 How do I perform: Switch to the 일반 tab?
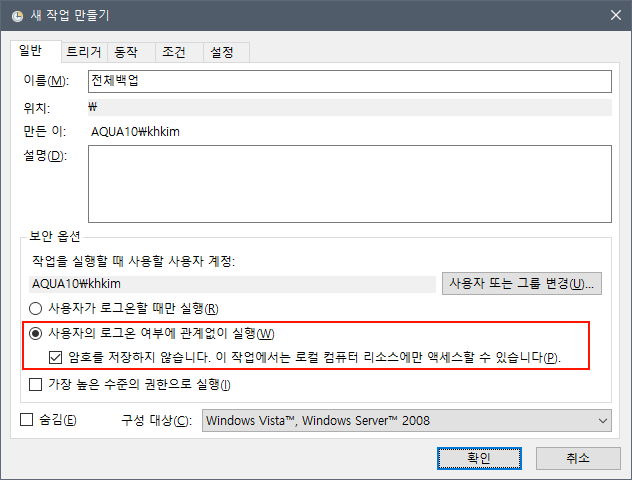pyautogui.click(x=36, y=51)
